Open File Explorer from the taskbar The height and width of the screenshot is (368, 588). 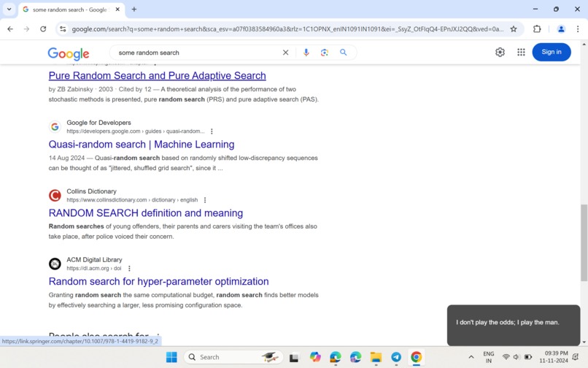(x=376, y=357)
